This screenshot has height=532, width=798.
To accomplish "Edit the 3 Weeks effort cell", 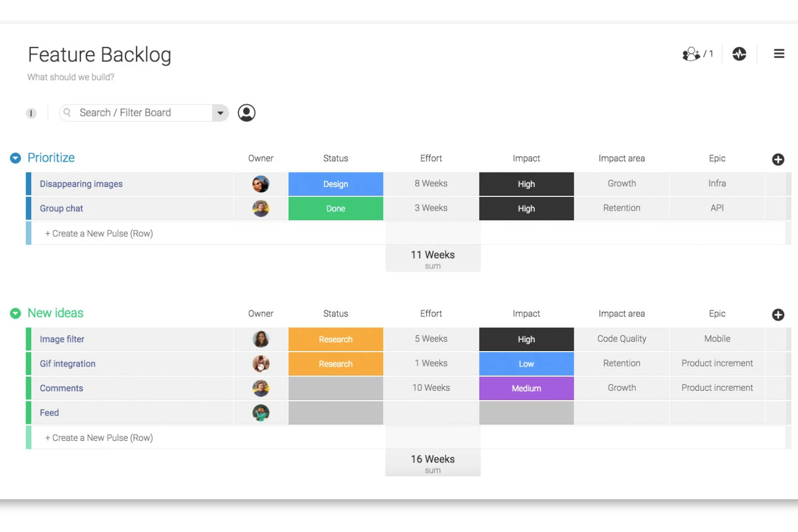I will click(431, 208).
